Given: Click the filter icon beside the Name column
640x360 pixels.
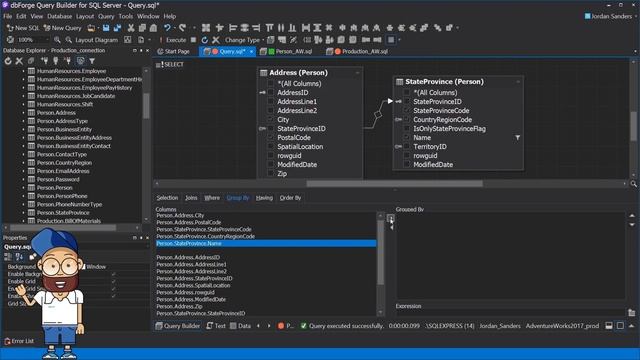Looking at the screenshot, I should coord(517,138).
